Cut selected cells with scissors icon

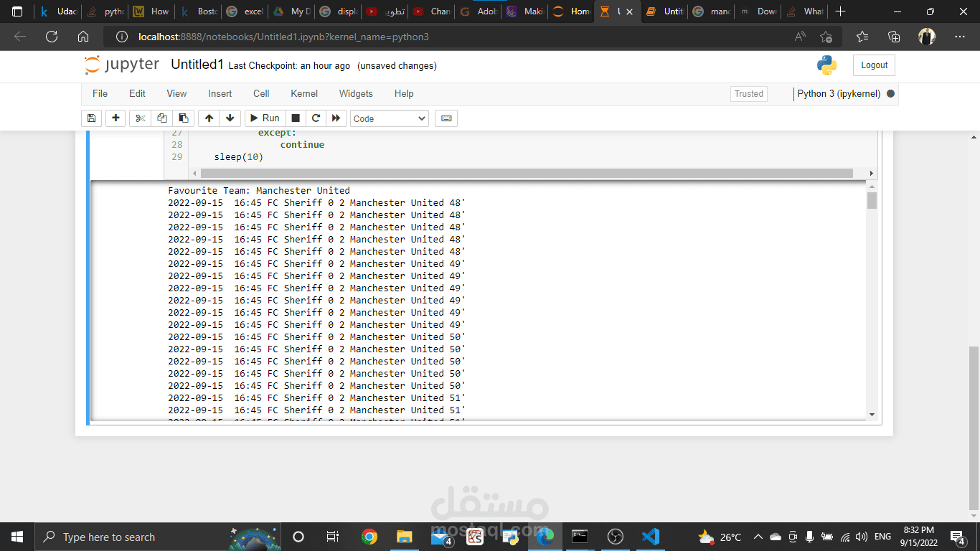140,118
